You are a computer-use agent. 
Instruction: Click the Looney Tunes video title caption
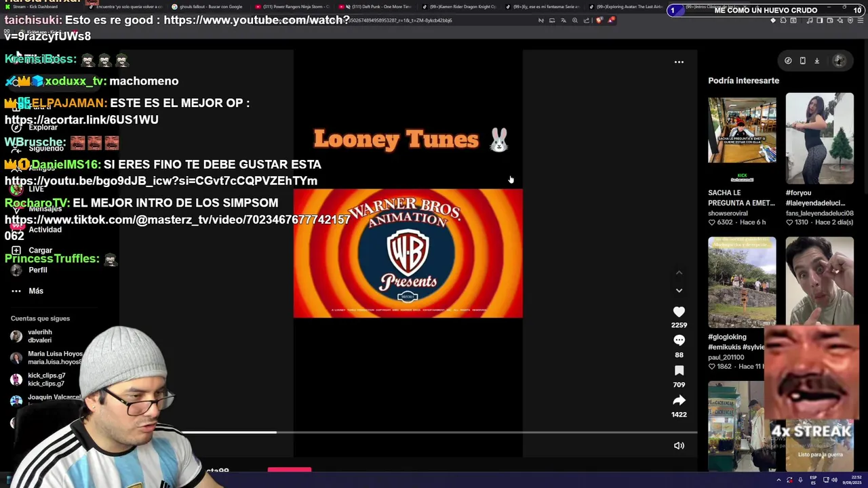(411, 140)
